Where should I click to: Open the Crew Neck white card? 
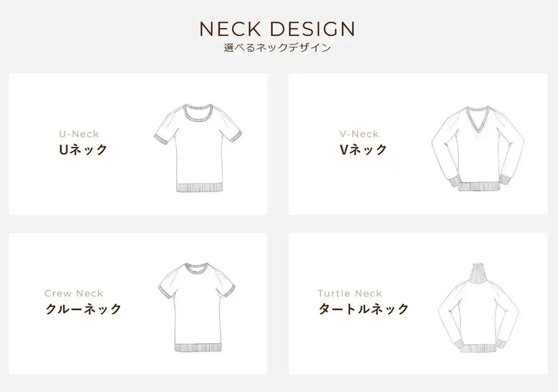[138, 304]
